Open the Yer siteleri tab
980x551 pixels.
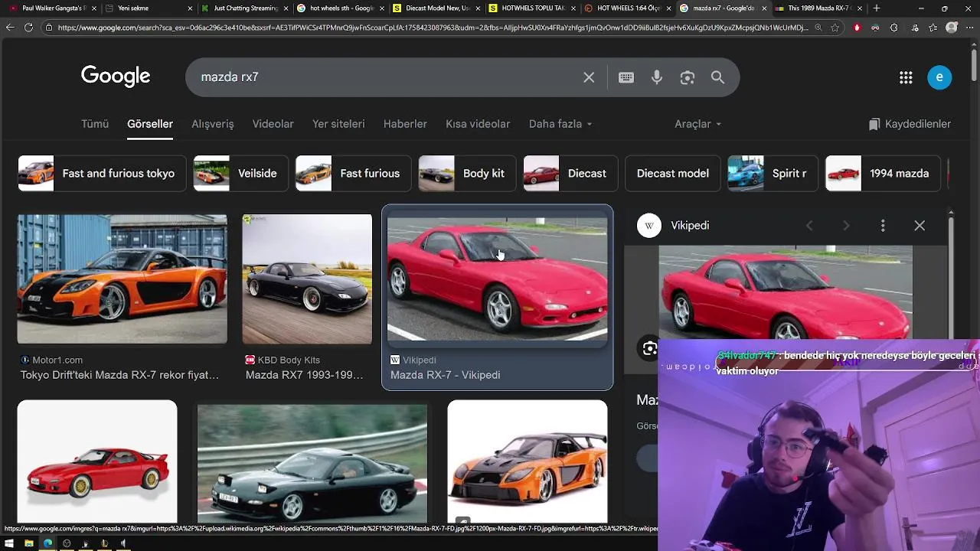(338, 124)
